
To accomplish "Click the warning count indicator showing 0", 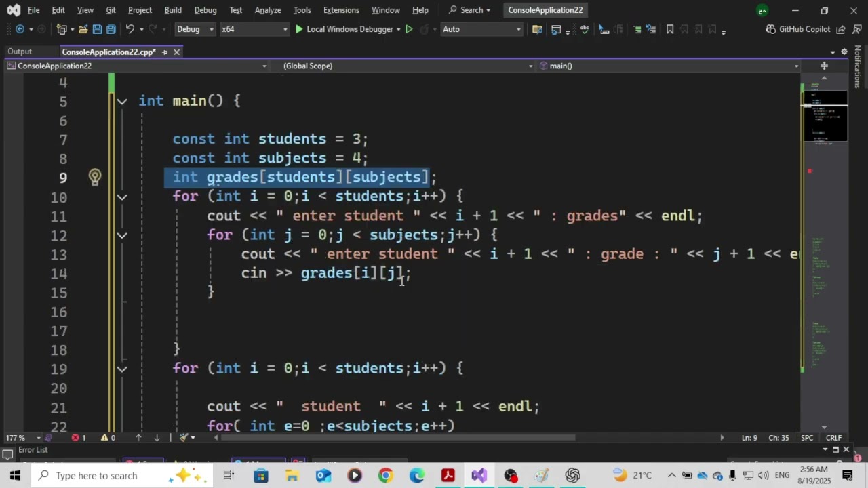I will click(108, 438).
